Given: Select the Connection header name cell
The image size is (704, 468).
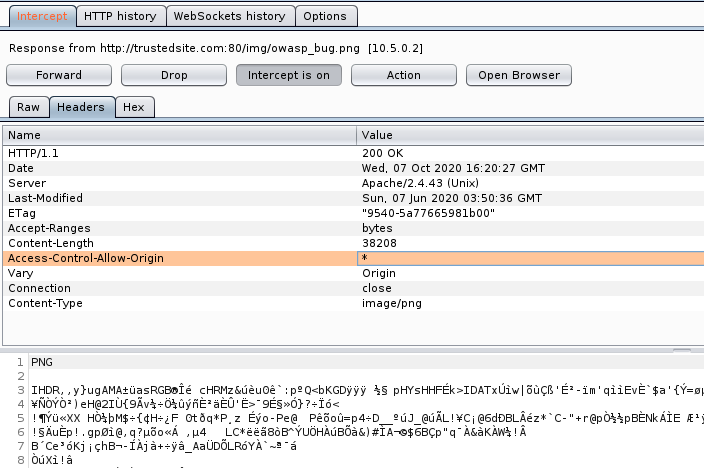Looking at the screenshot, I should coord(180,288).
